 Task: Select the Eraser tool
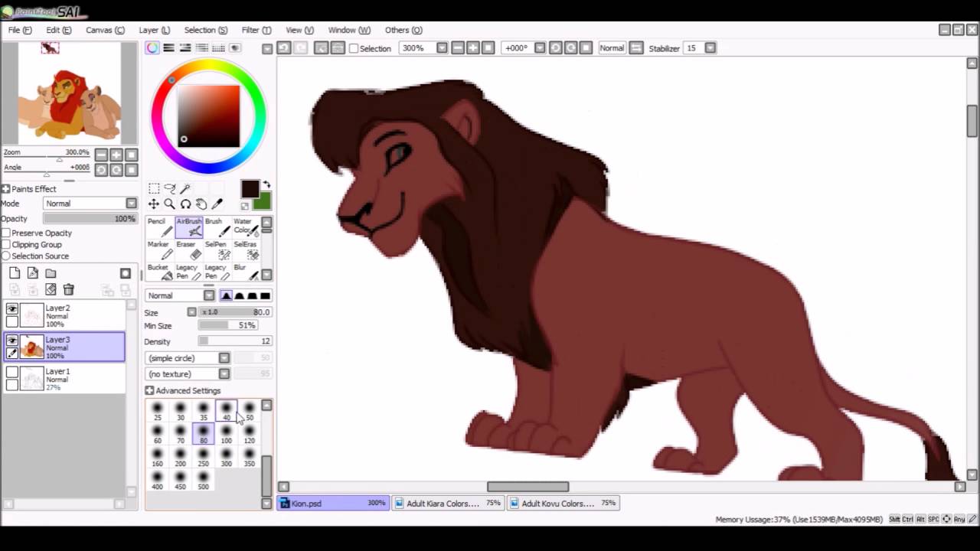click(x=188, y=250)
